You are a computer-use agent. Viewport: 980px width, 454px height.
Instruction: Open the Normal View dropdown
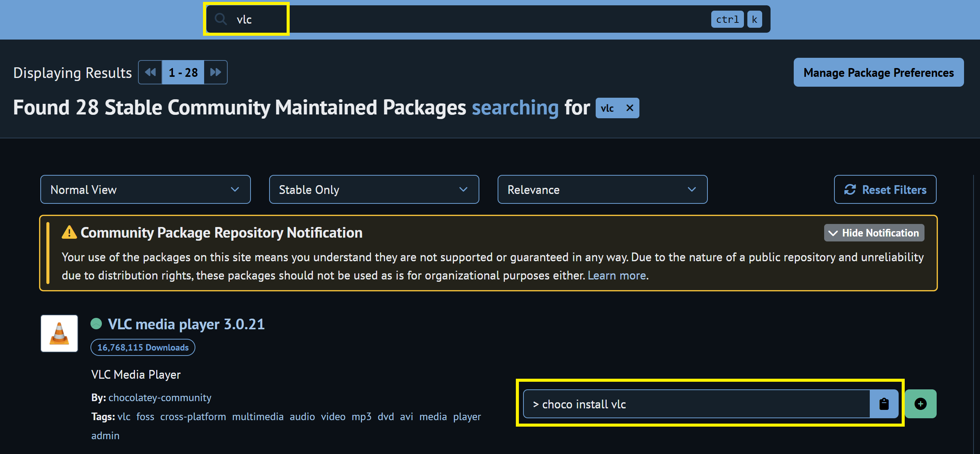coord(145,189)
